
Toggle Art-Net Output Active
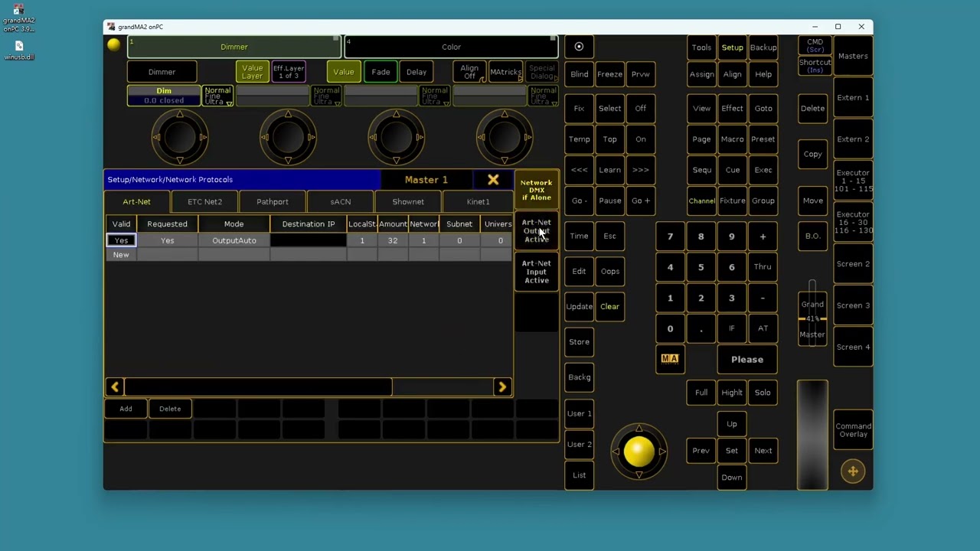pos(536,230)
